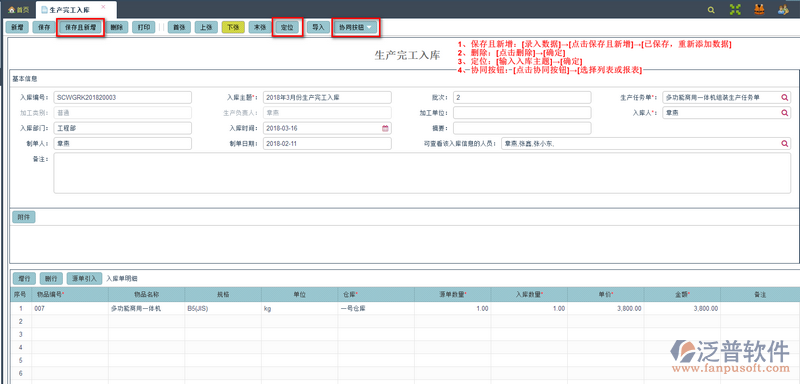
Task: Select cell 007 in 物品编号 column
Action: pos(70,309)
